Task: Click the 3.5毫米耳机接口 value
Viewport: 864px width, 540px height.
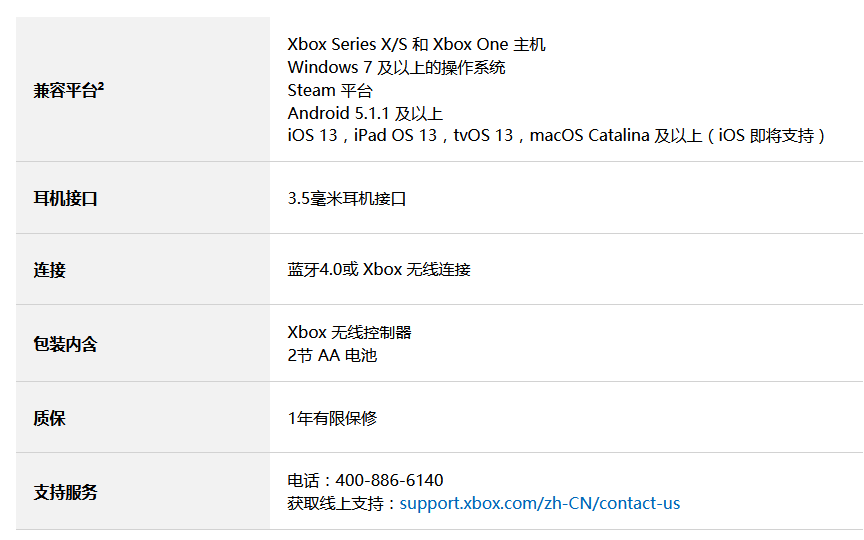Action: 347,199
